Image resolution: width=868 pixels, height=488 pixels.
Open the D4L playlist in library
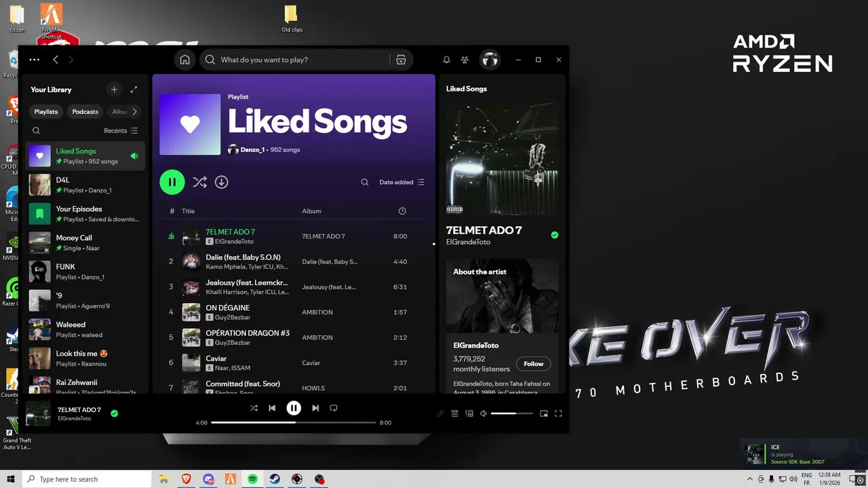click(85, 185)
